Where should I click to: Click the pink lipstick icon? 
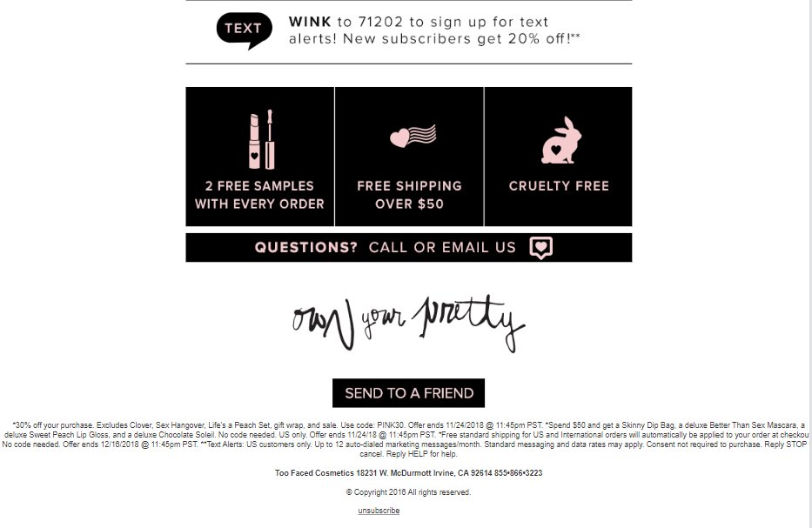coord(254,141)
